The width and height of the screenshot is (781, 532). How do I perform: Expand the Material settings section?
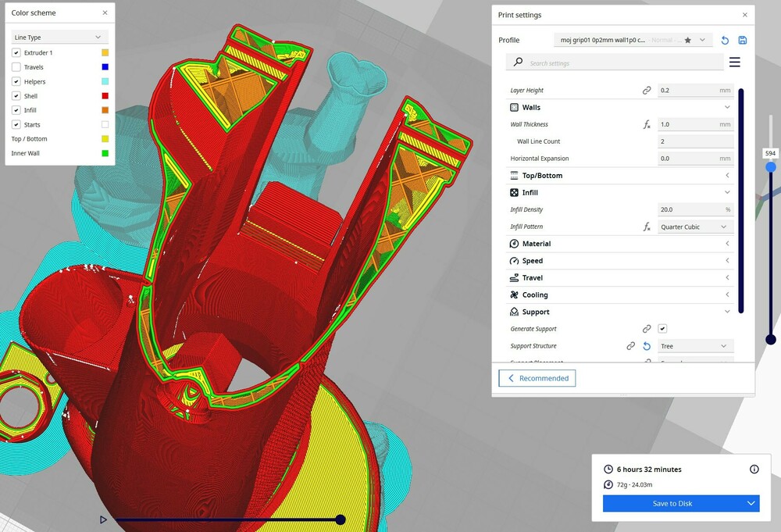[727, 244]
